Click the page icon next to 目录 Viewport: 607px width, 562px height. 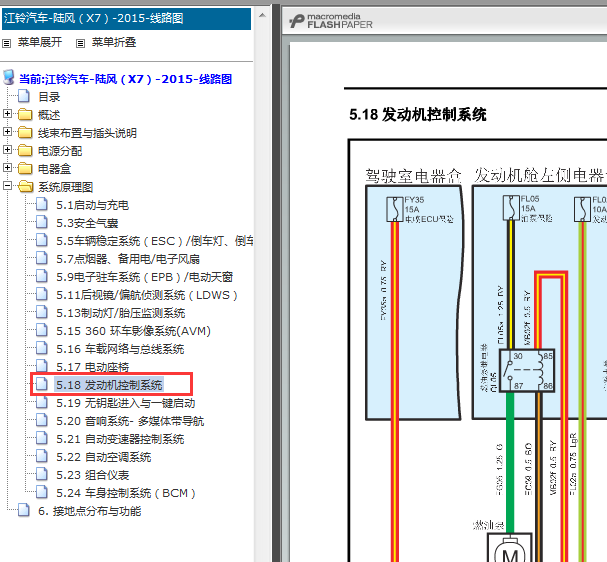[24, 96]
